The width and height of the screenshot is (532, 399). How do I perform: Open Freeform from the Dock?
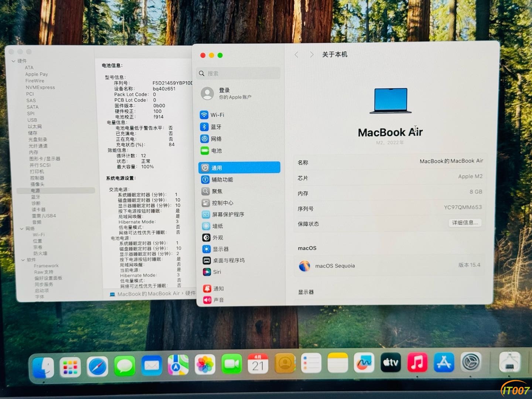pos(364,362)
